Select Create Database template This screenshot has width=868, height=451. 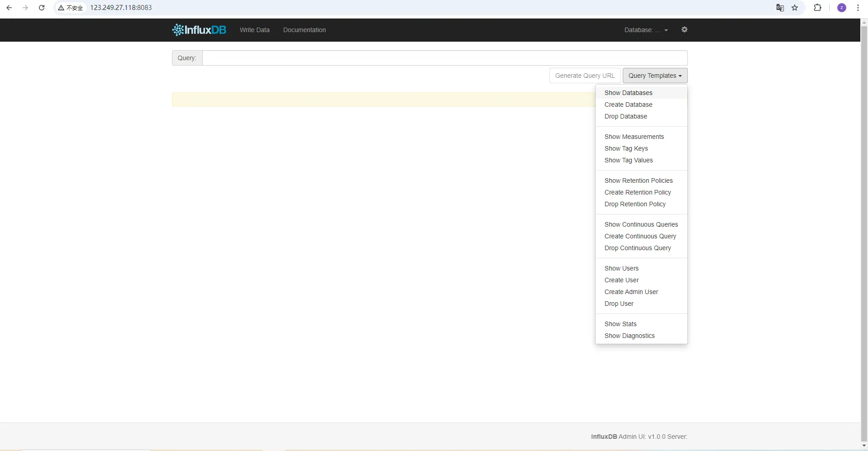click(641, 104)
